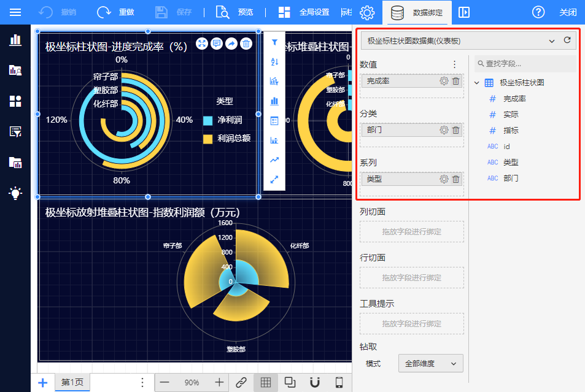Collapse the 极坐标柱状图 table tree node

point(477,83)
